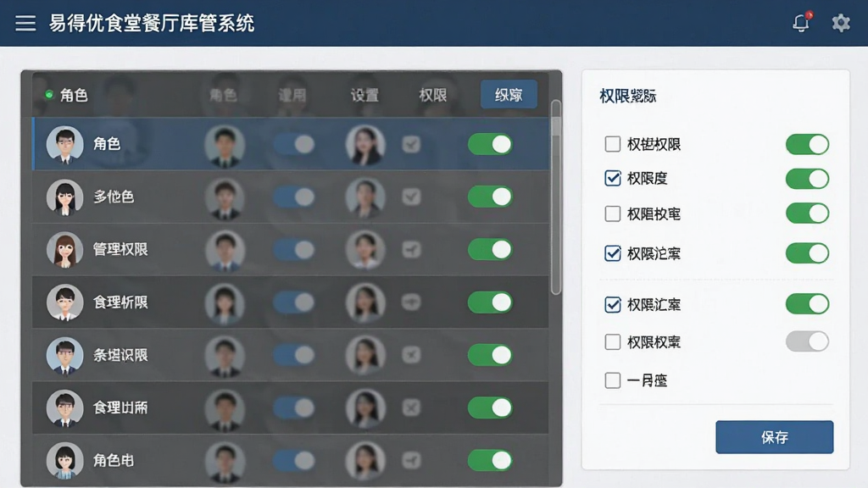Image resolution: width=868 pixels, height=488 pixels.
Task: Toggle the blue switch in the 角色电 row
Action: tap(294, 460)
